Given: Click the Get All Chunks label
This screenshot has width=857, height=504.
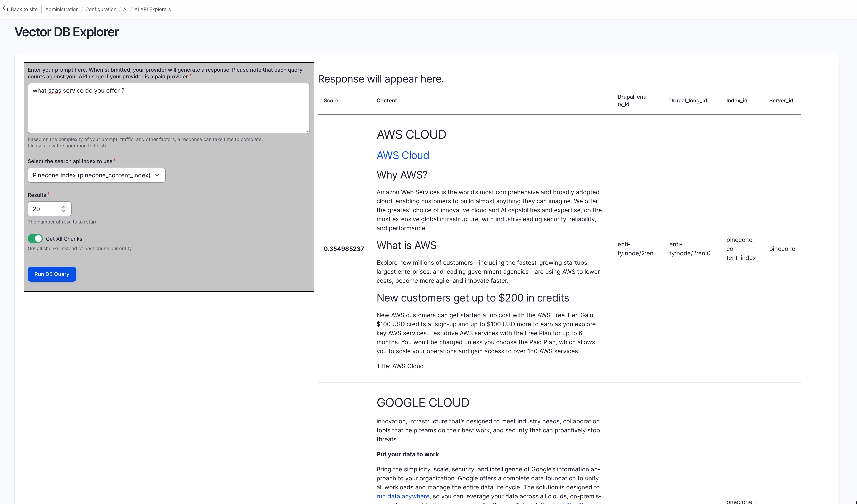Looking at the screenshot, I should [64, 239].
